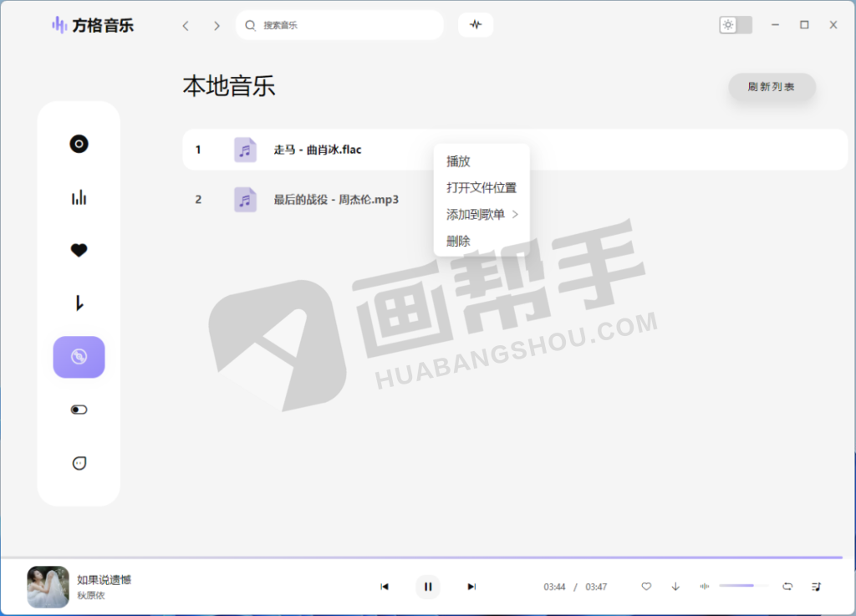
Task: Open settings toggle icon in sidebar
Action: 79,410
